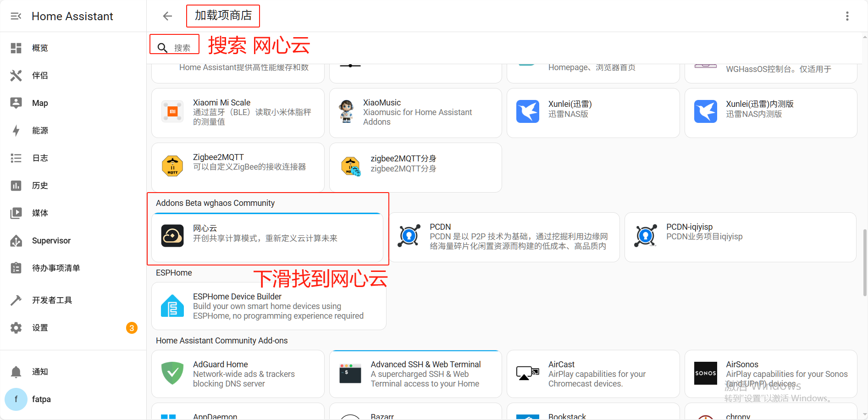868x420 pixels.
Task: Open the 日志 logbook page
Action: (x=73, y=158)
